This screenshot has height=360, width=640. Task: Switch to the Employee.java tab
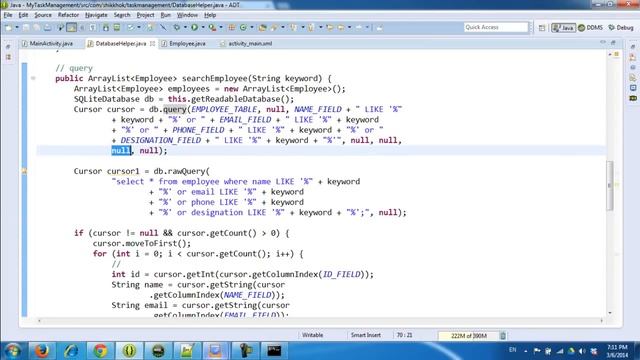184,43
